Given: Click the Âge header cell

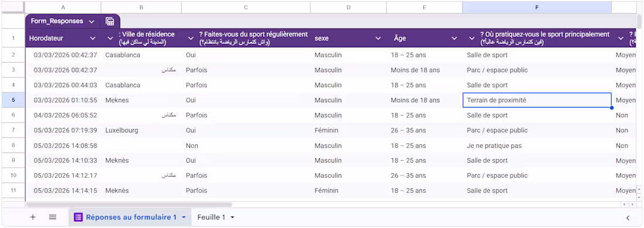Looking at the screenshot, I should pyautogui.click(x=424, y=38).
